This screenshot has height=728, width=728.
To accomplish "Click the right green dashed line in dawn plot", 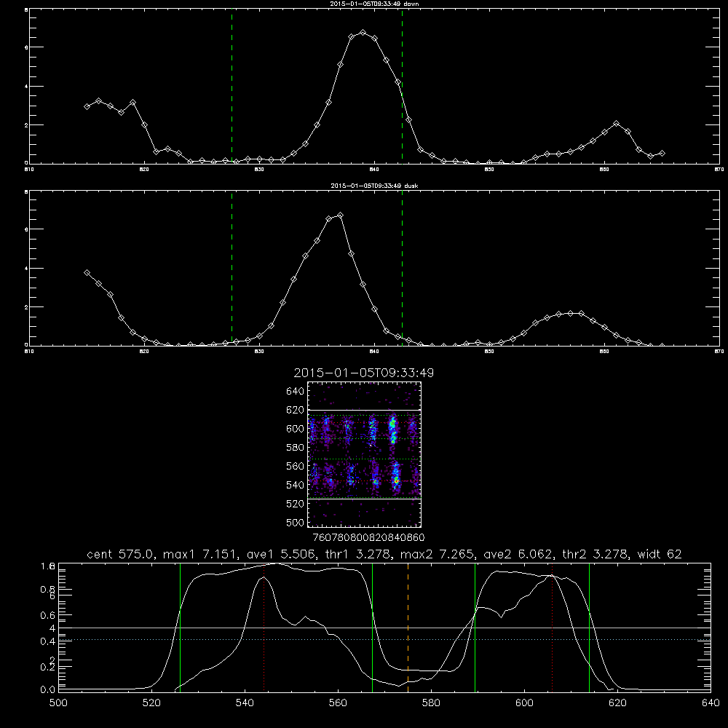I will [x=402, y=87].
